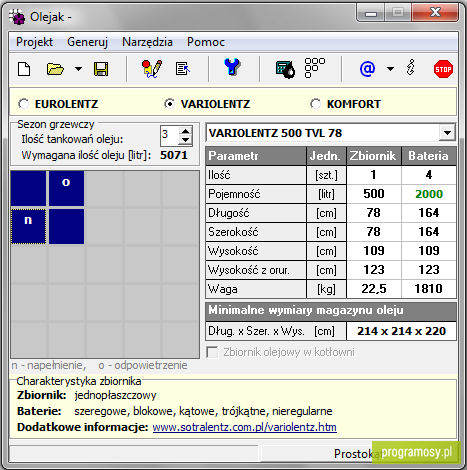Screen dimensions: 467x470
Task: Click the required oil value 5071
Action: click(x=174, y=155)
